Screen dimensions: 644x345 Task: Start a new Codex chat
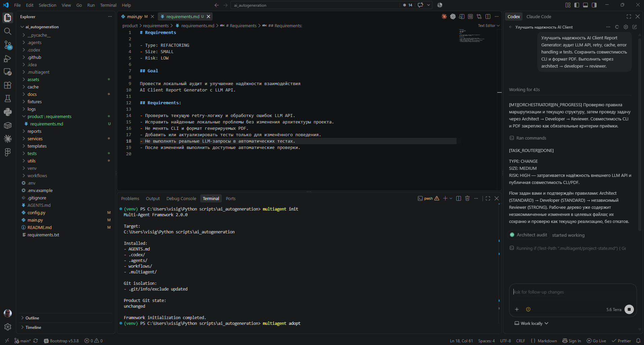tap(635, 27)
